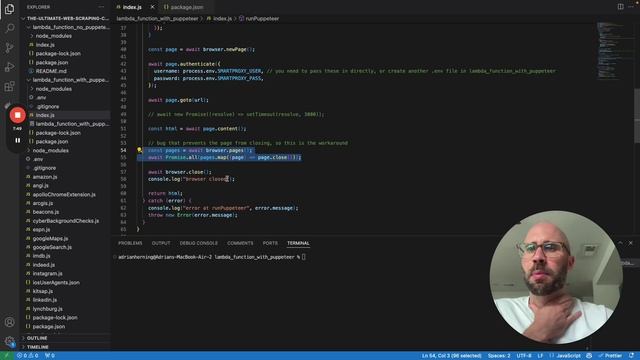Open the Search view in activity bar
Screen dimensions: 640x360
[9, 28]
